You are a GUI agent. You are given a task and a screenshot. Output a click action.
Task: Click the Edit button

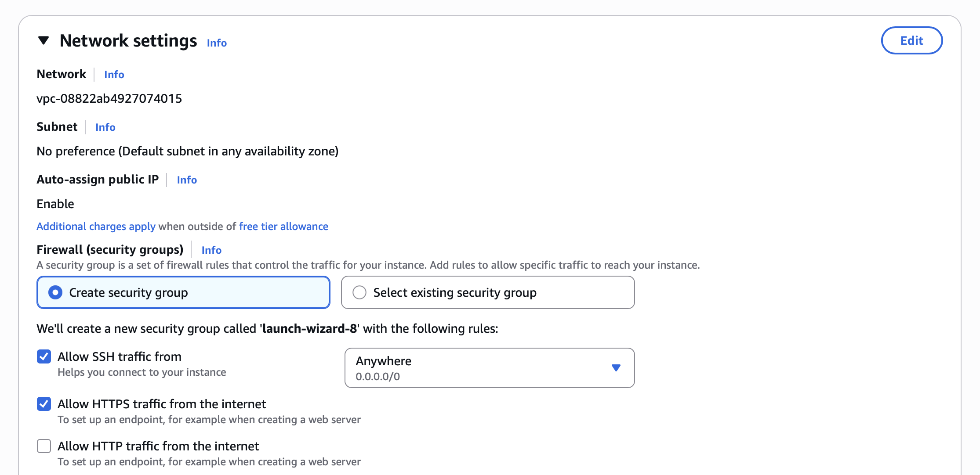pyautogui.click(x=911, y=40)
